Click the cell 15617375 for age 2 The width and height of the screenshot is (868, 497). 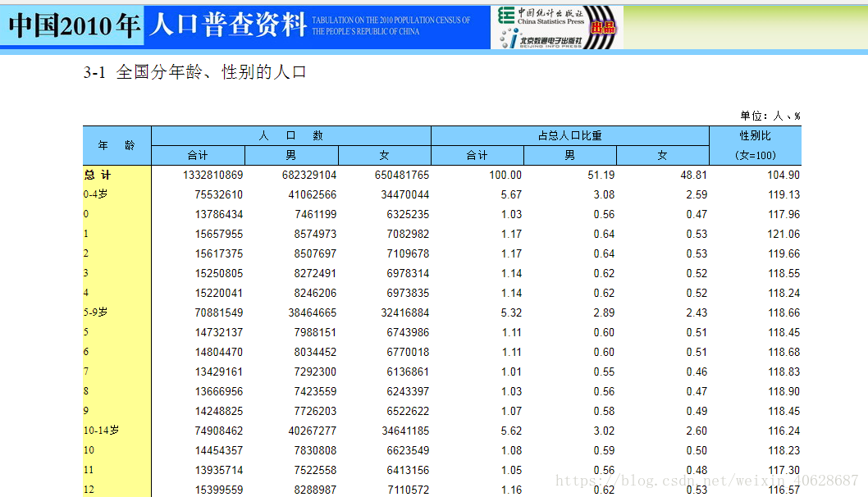pyautogui.click(x=219, y=253)
